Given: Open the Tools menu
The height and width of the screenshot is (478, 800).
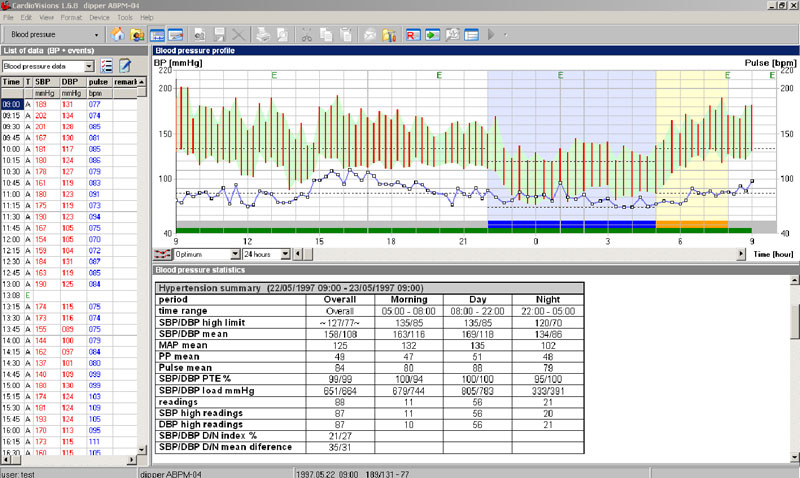Looking at the screenshot, I should (x=124, y=18).
